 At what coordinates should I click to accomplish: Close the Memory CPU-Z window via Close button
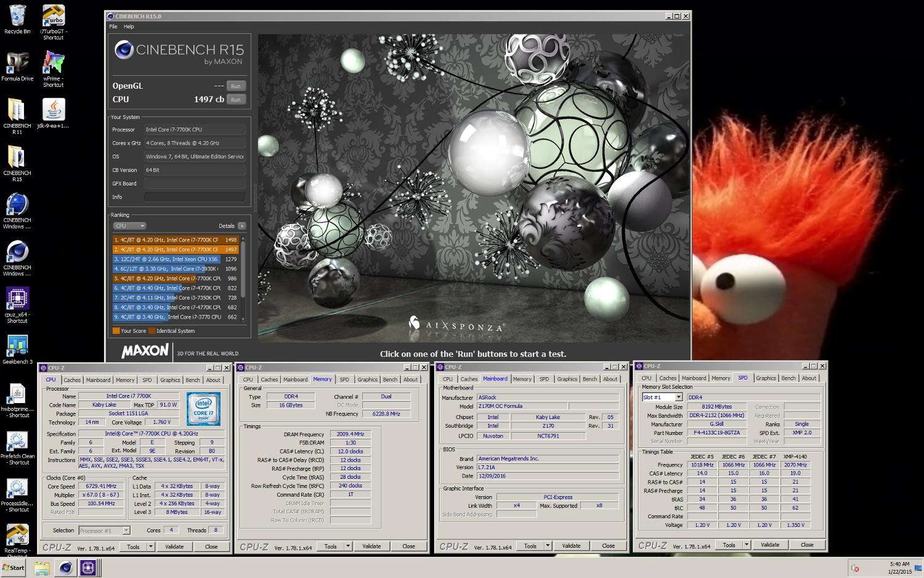coord(408,546)
